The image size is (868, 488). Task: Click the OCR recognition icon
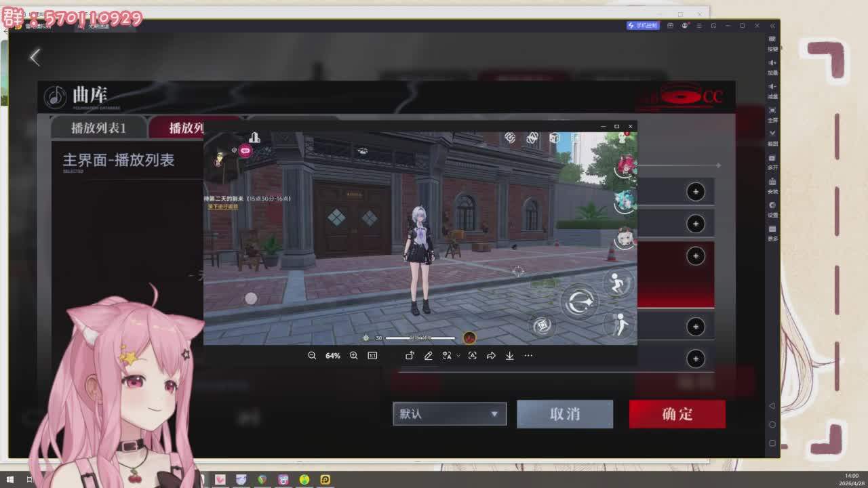click(x=472, y=355)
